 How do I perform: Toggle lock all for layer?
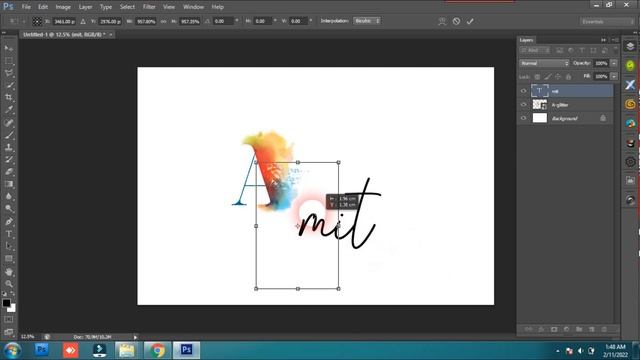pos(569,77)
